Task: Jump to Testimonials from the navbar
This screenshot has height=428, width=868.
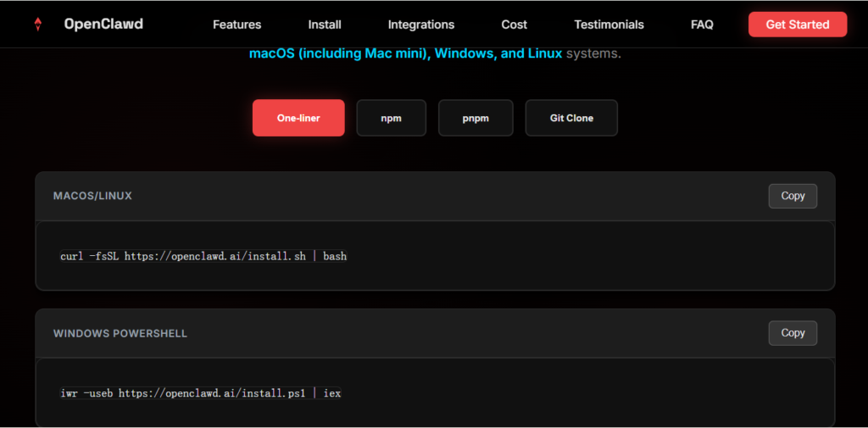Action: coord(609,25)
